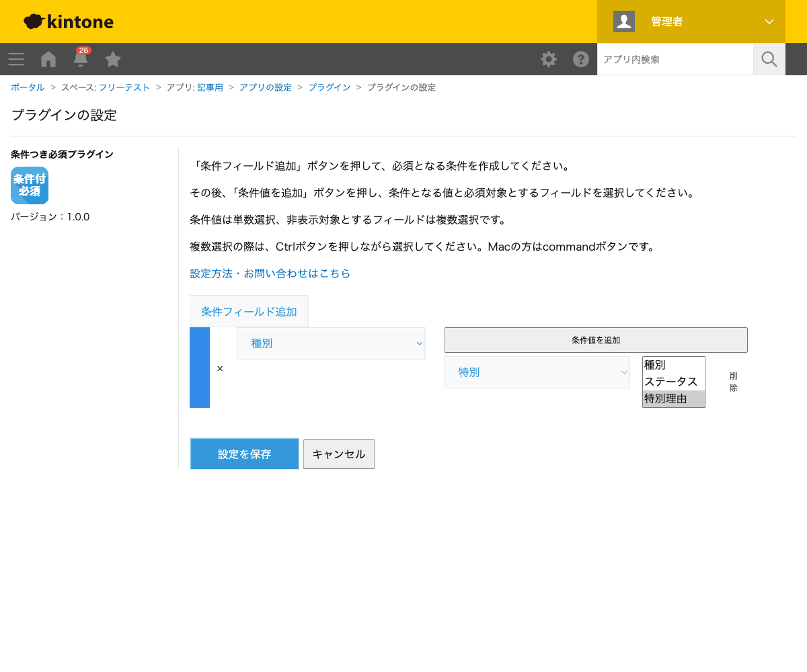Click キャンセル button
The width and height of the screenshot is (807, 672).
(339, 454)
